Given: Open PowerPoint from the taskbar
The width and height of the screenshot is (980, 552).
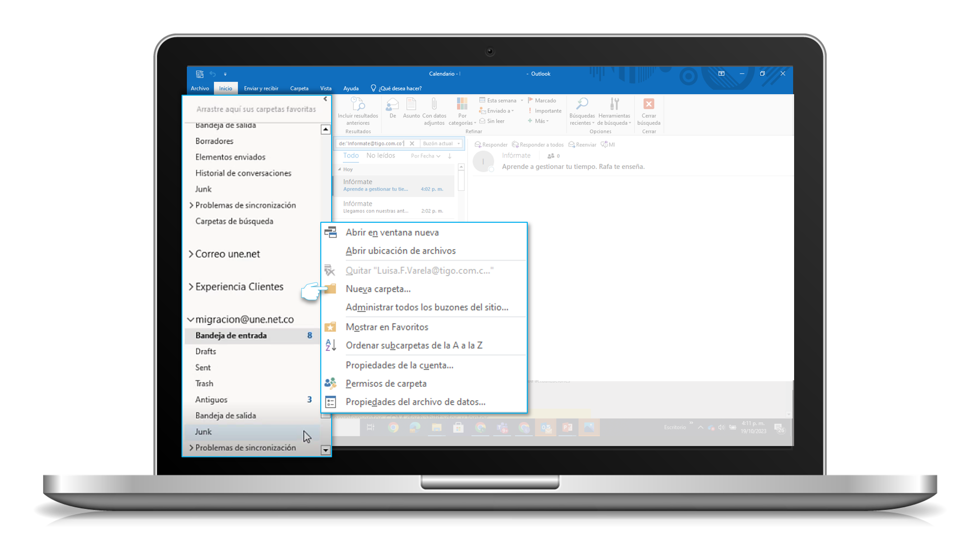Looking at the screenshot, I should click(x=567, y=427).
